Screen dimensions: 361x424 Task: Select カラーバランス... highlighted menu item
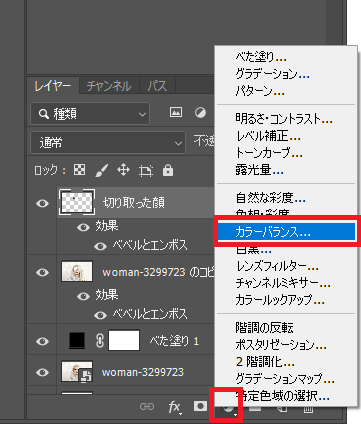coord(286,232)
